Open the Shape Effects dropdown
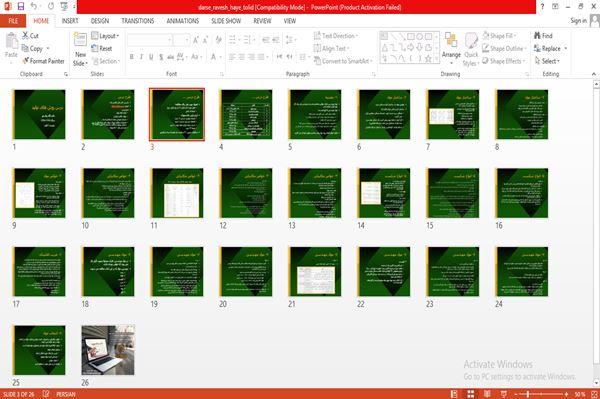 click(x=504, y=61)
